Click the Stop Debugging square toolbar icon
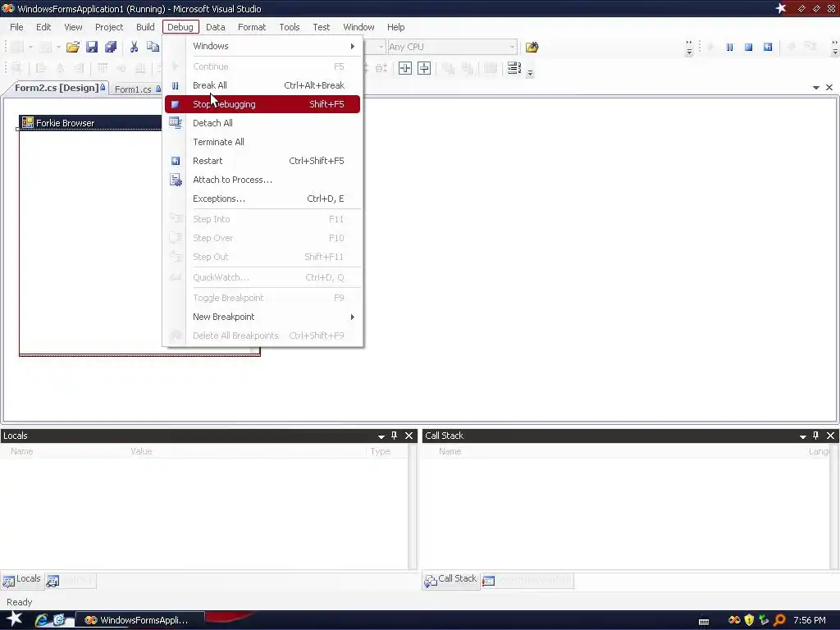Viewport: 840px width, 630px height. (x=748, y=47)
